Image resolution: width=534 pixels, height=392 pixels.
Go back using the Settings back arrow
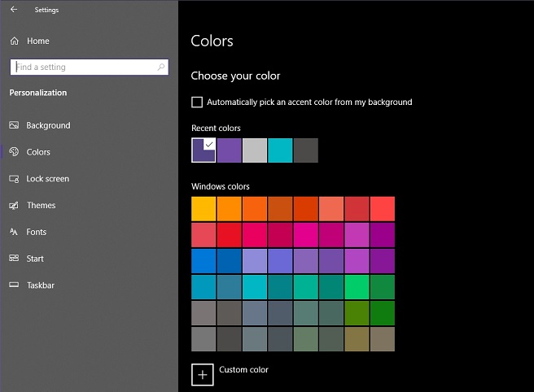pos(14,10)
